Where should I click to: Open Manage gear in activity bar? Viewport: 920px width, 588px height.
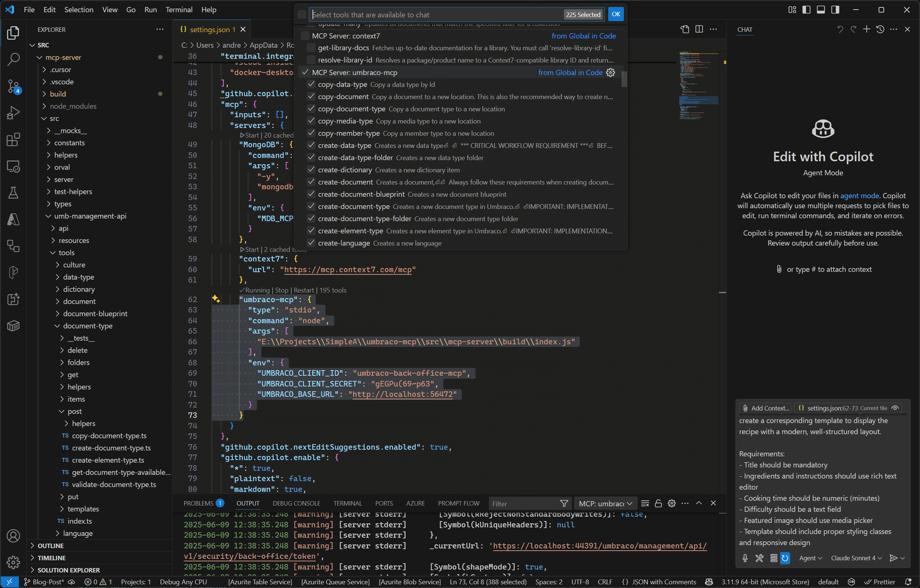(13, 562)
